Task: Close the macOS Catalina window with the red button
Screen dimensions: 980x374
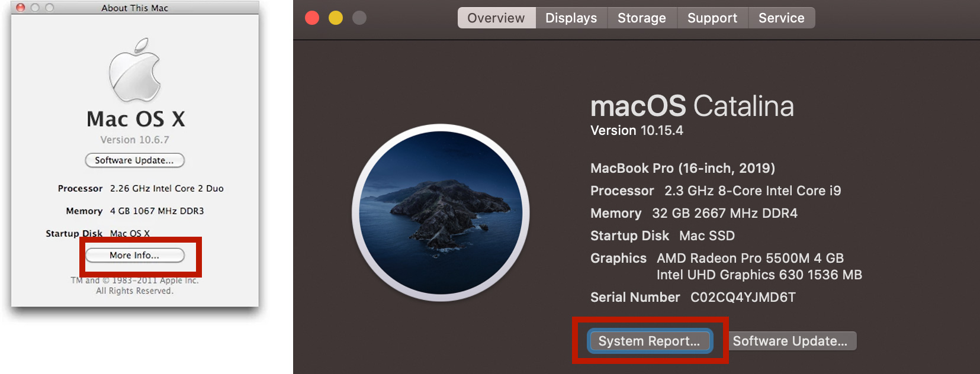Action: click(x=312, y=18)
